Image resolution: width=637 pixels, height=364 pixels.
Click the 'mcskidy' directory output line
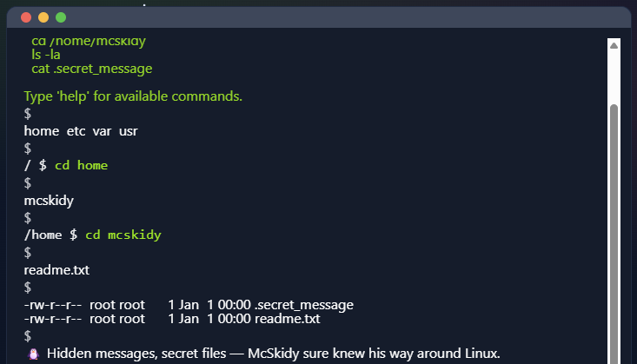(49, 201)
